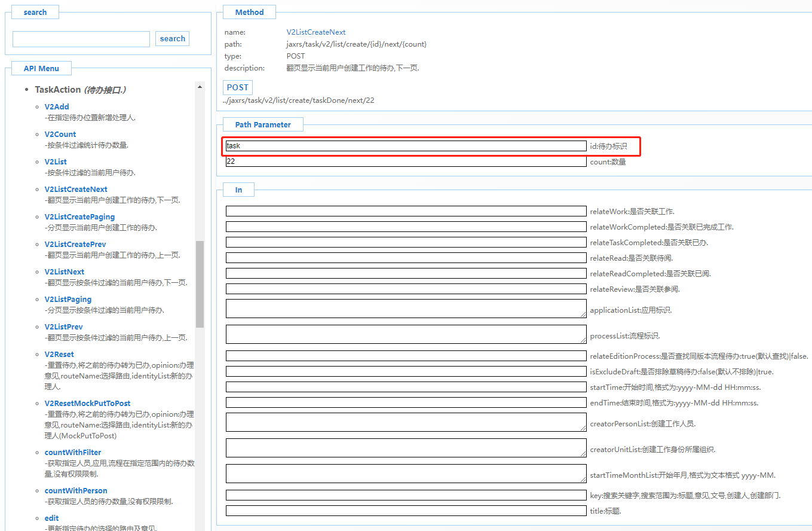The image size is (812, 531).
Task: Focus the id path parameter field
Action: click(406, 146)
